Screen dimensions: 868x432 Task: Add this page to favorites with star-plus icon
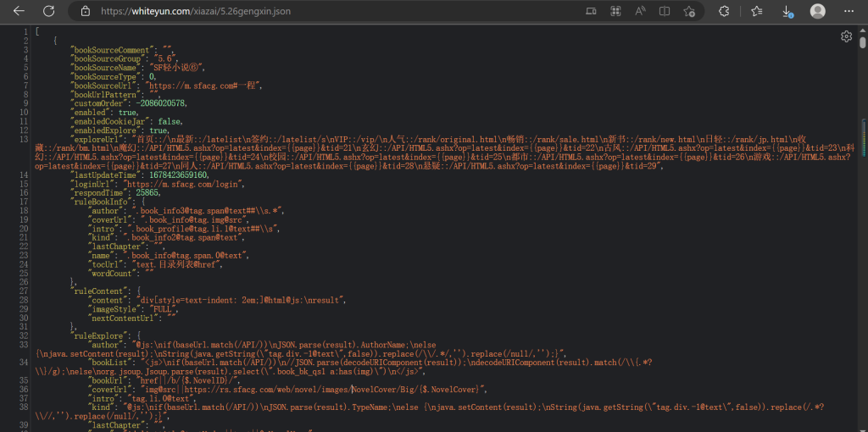pyautogui.click(x=689, y=11)
